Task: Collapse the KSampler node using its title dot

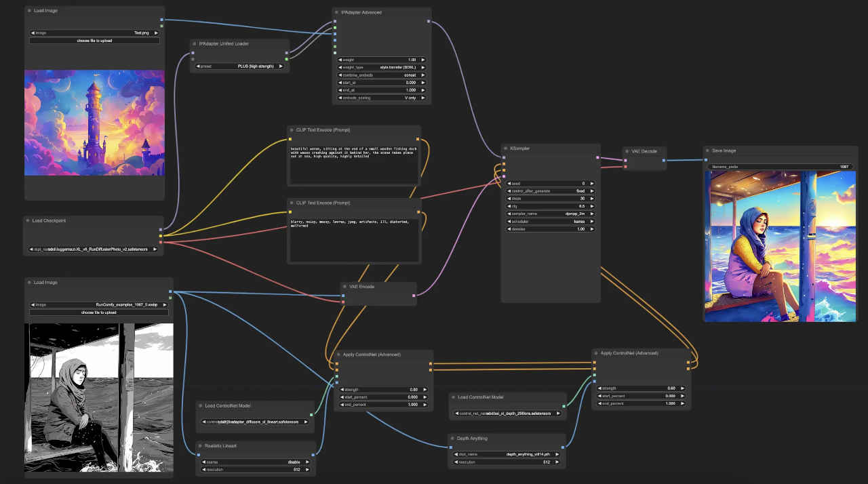Action: coord(506,148)
